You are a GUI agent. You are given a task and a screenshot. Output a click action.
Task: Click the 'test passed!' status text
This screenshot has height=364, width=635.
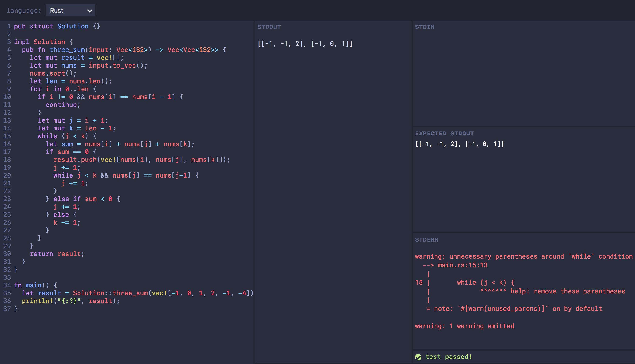(x=448, y=357)
